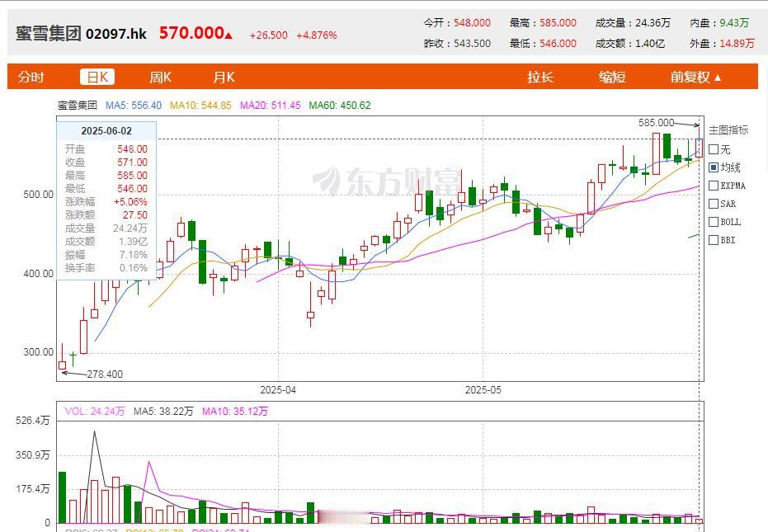The width and height of the screenshot is (768, 532).
Task: Click the 缩短 shorten button
Action: pyautogui.click(x=612, y=77)
